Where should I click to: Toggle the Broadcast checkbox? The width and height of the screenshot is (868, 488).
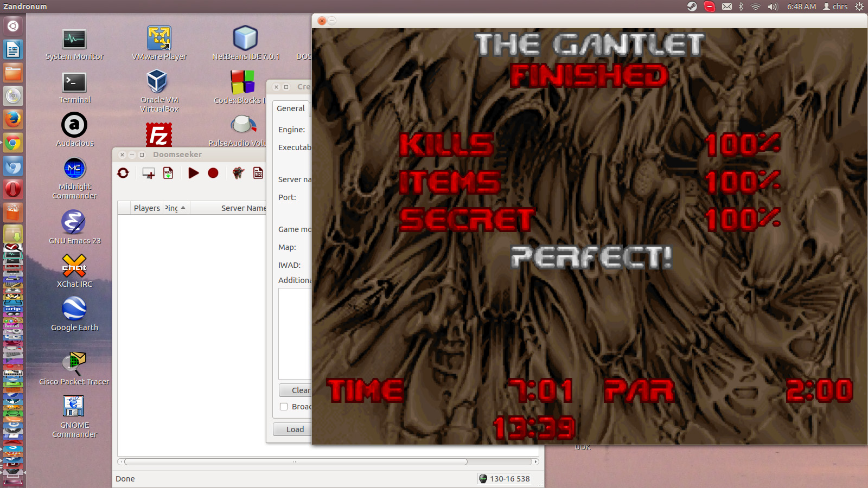(284, 407)
